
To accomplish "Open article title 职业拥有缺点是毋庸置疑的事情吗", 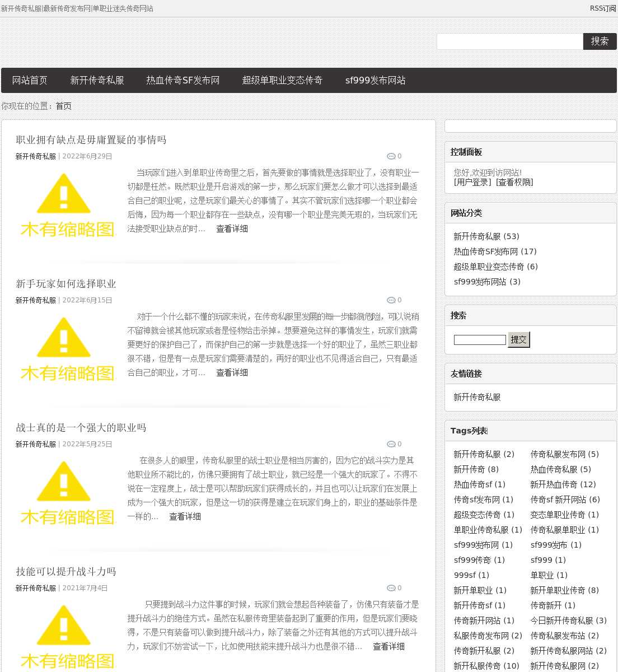I will pos(91,140).
